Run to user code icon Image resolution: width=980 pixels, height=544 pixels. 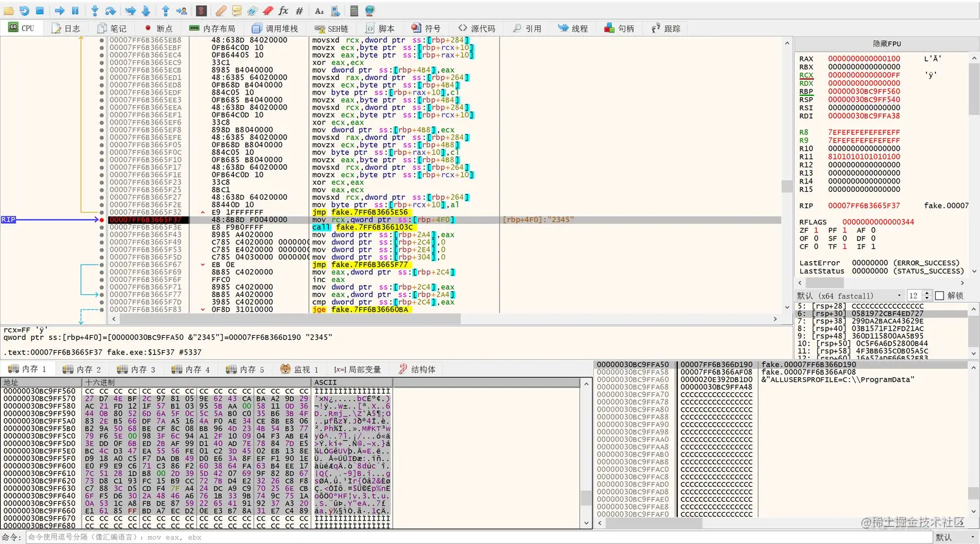pos(181,11)
